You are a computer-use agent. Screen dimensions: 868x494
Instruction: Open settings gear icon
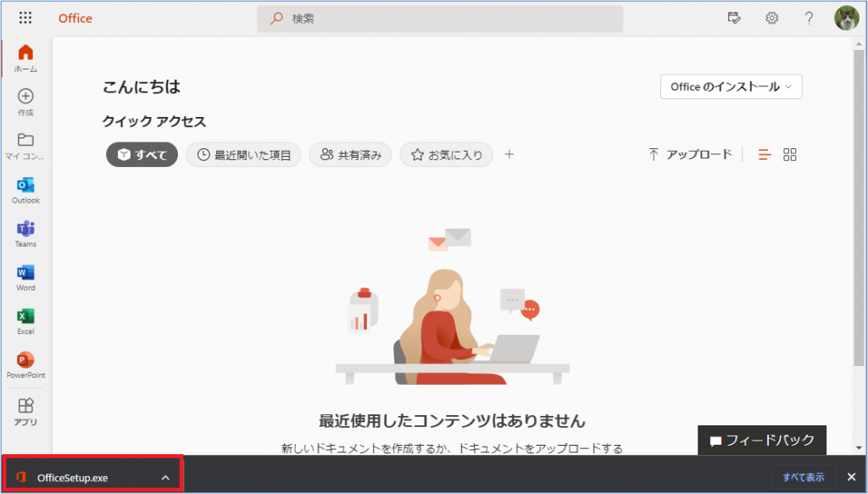click(771, 19)
